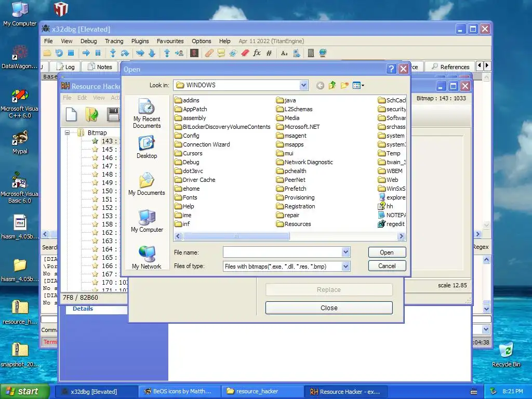The image size is (532, 399).
Task: Click the x32dbg Pause icon
Action: (98, 53)
